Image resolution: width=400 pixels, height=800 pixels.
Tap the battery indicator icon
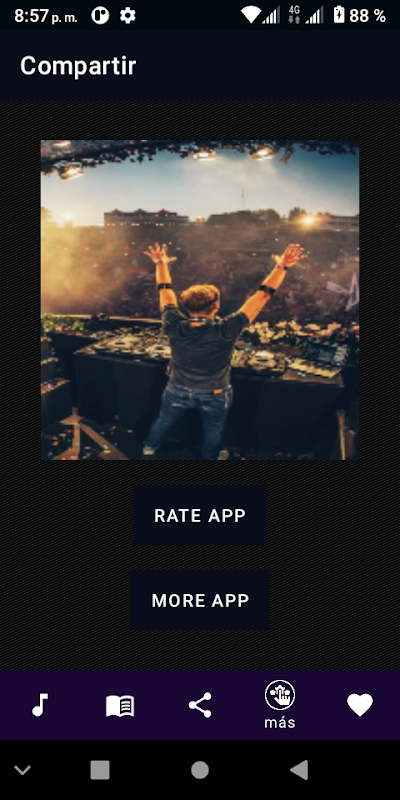tap(339, 15)
